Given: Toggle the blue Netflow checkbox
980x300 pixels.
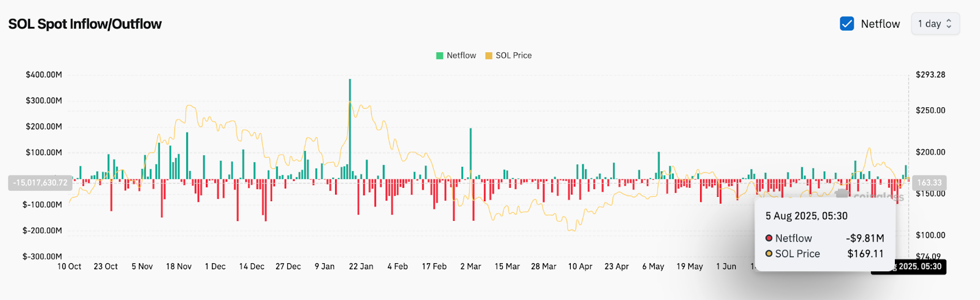Looking at the screenshot, I should 847,24.
